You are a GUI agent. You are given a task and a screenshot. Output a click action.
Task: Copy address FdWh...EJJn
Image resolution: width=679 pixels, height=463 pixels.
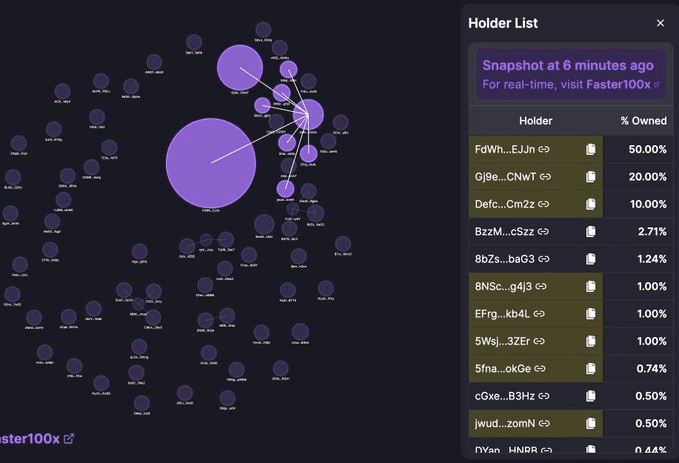(591, 149)
